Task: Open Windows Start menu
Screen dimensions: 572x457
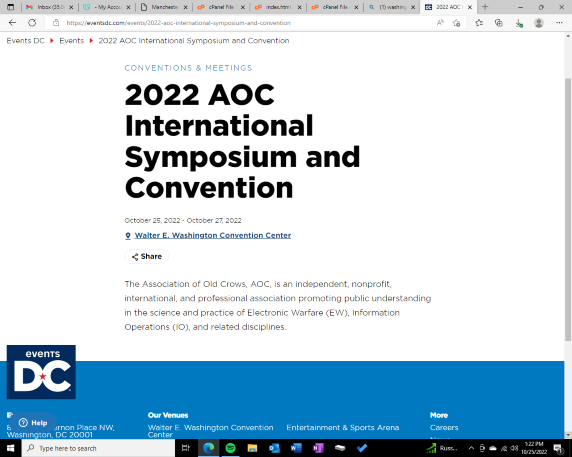Action: pyautogui.click(x=11, y=448)
